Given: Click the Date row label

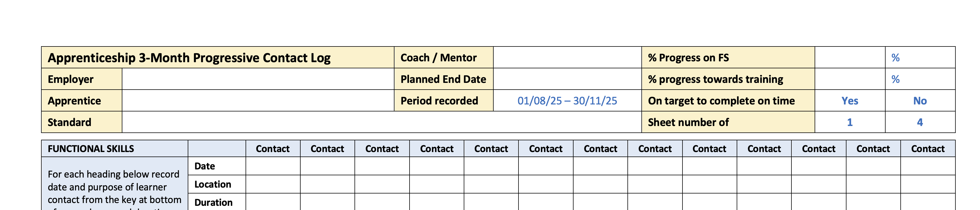Looking at the screenshot, I should coord(205,166).
